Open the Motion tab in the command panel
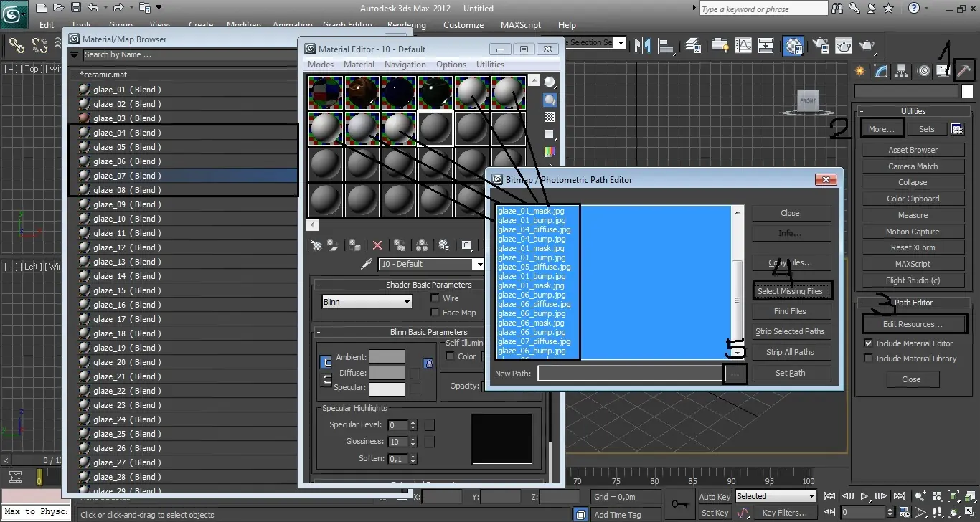980x522 pixels. click(x=923, y=71)
